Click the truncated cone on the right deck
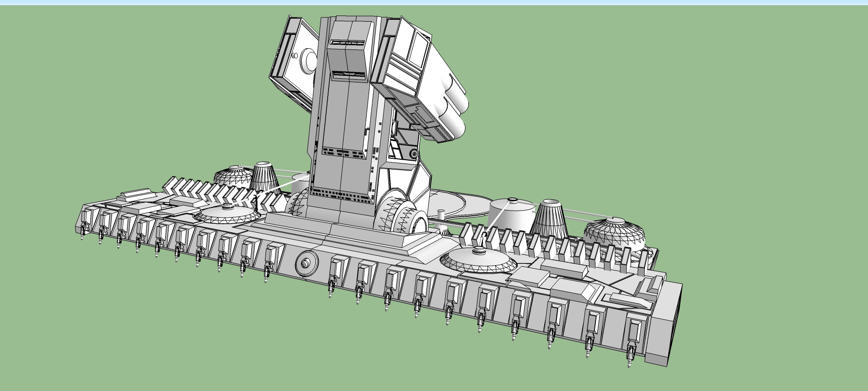The image size is (868, 391). click(x=550, y=219)
